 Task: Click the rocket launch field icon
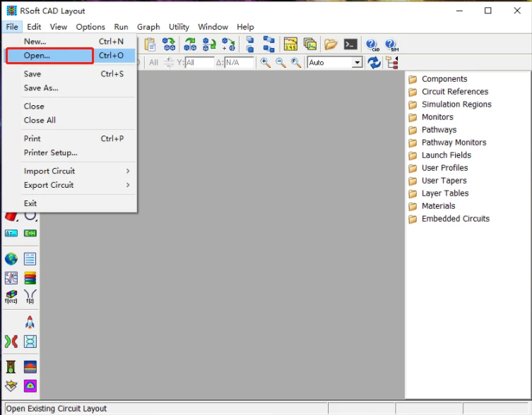[x=30, y=322]
